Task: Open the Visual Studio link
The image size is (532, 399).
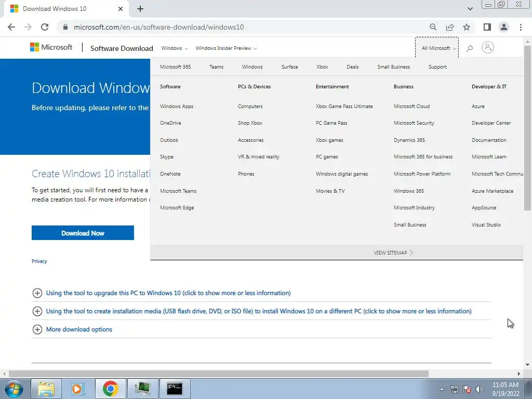Action: point(486,224)
